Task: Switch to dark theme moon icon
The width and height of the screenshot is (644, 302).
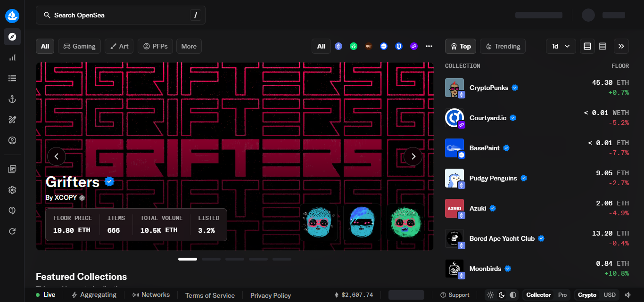Action: coord(502,295)
